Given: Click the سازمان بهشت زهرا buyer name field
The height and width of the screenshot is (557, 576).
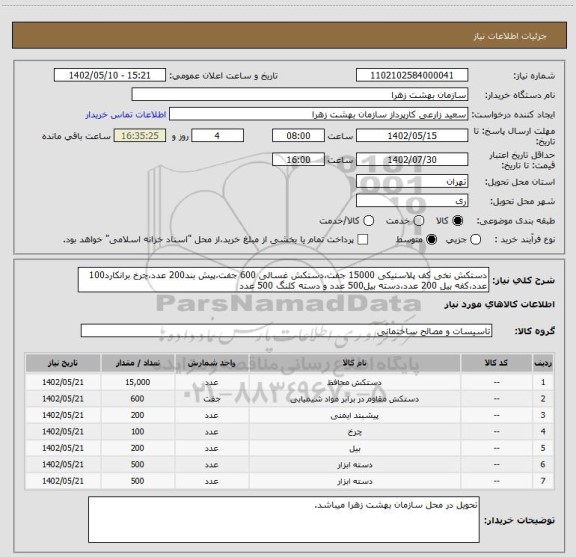Looking at the screenshot, I should click(300, 95).
